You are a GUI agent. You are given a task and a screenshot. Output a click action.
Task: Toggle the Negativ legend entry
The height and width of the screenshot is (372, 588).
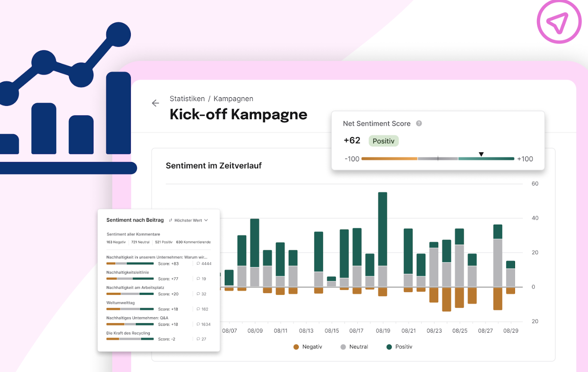[x=308, y=347]
